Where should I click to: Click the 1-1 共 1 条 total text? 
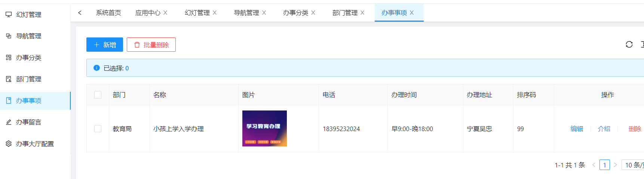tap(570, 165)
